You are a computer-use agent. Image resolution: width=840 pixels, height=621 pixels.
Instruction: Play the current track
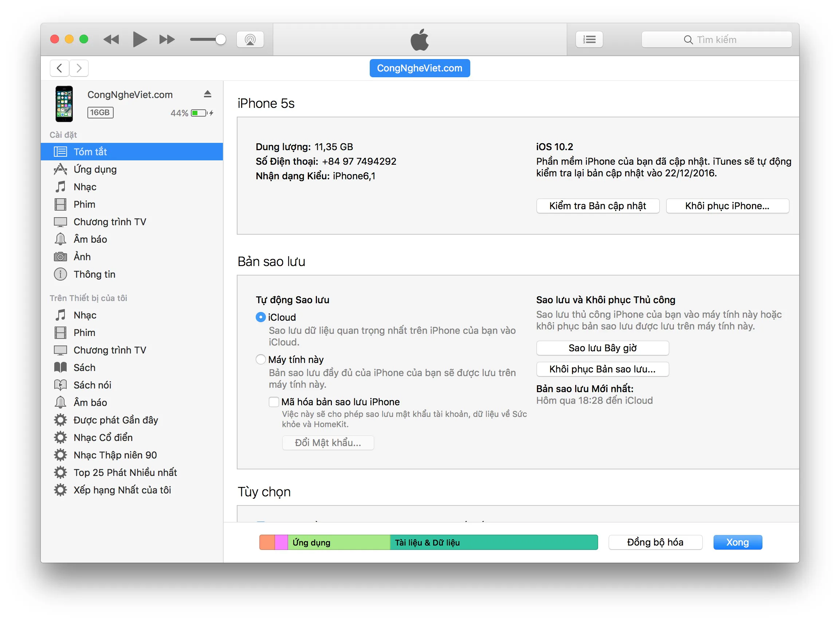pyautogui.click(x=140, y=39)
